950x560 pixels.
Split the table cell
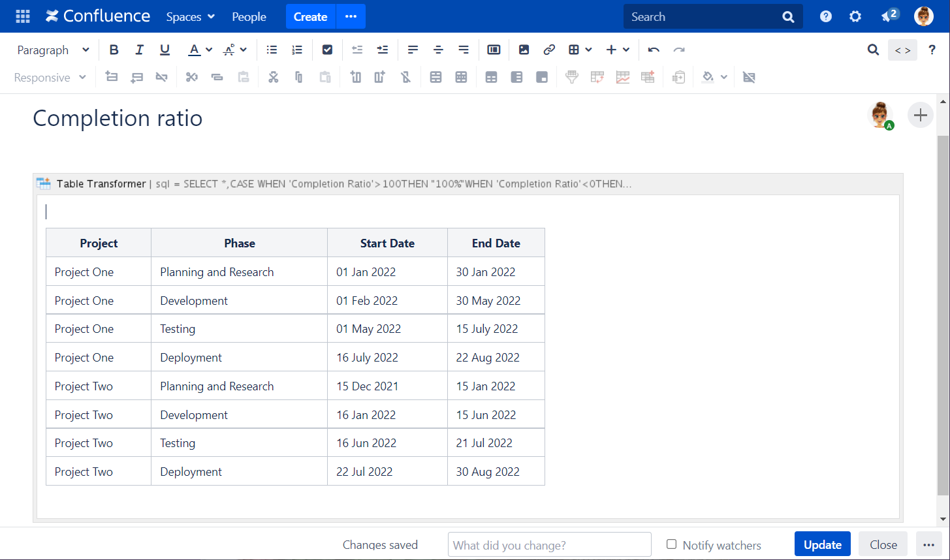[x=461, y=77]
